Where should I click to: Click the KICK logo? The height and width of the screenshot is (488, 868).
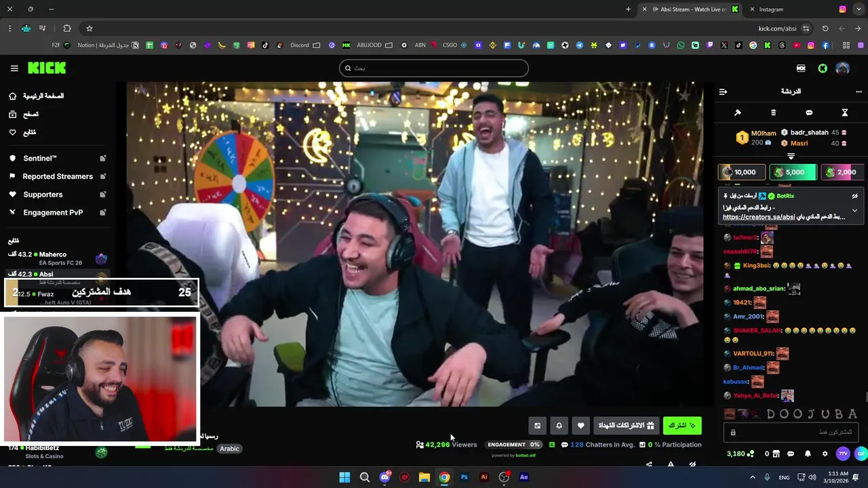pos(47,68)
